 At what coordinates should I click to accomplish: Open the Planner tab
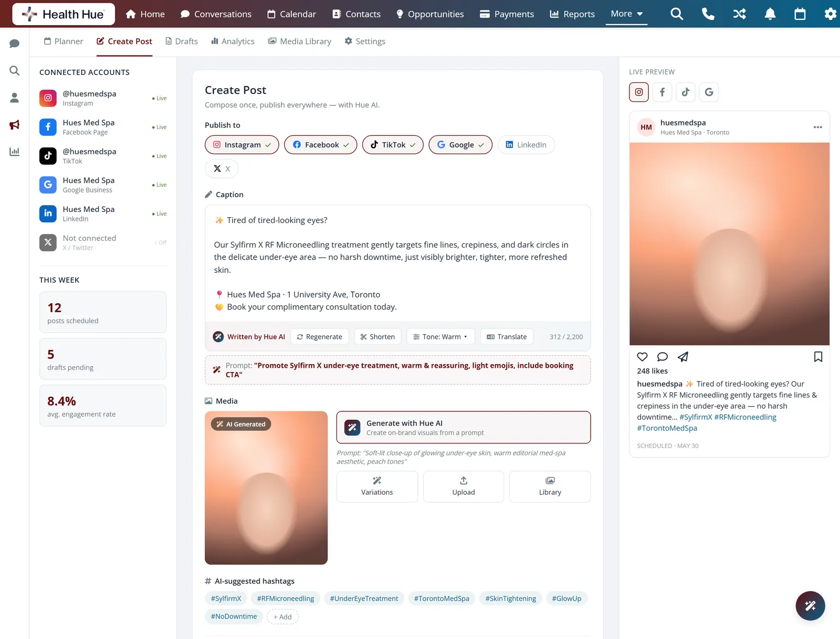(64, 41)
